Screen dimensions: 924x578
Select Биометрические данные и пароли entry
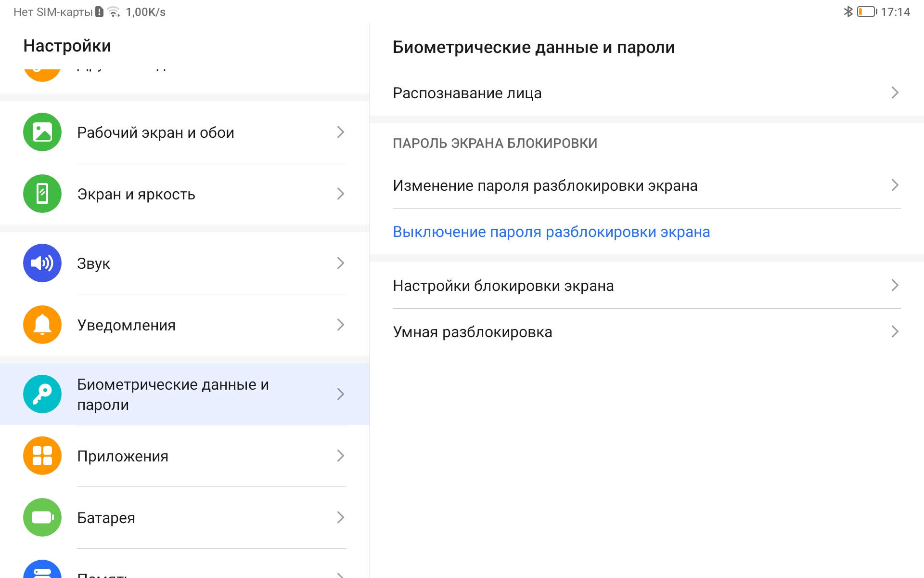point(185,394)
